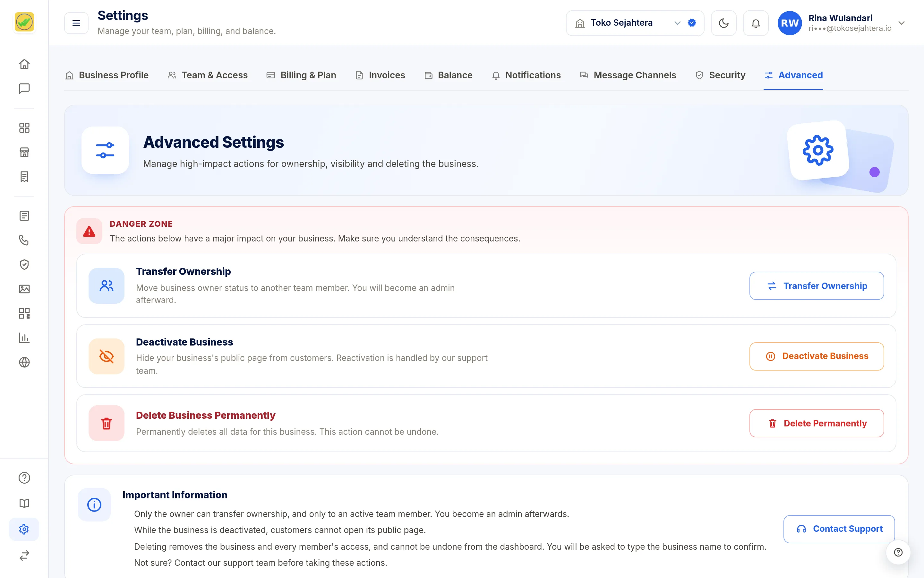Click the floating help button bottom right
The width and height of the screenshot is (924, 578).
[898, 552]
